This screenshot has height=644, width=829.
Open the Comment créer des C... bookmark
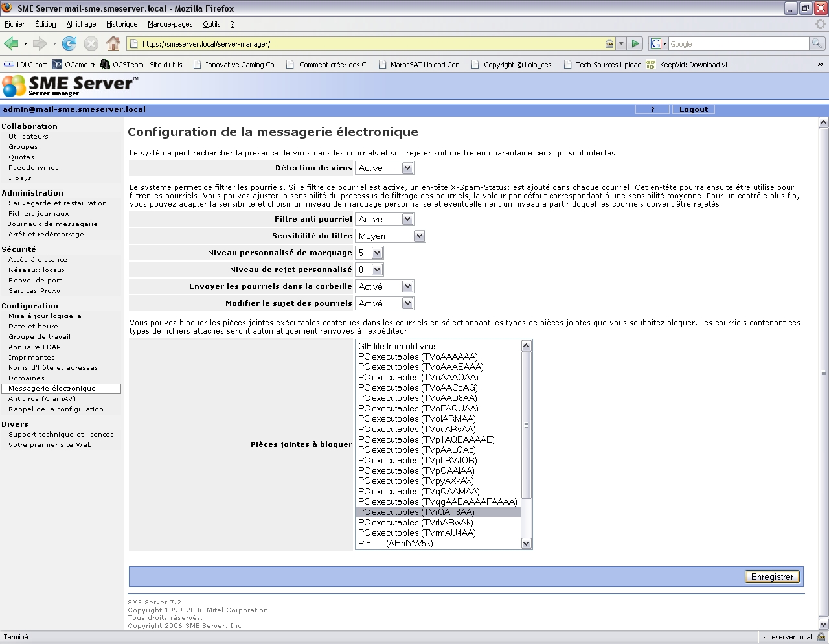click(x=329, y=65)
